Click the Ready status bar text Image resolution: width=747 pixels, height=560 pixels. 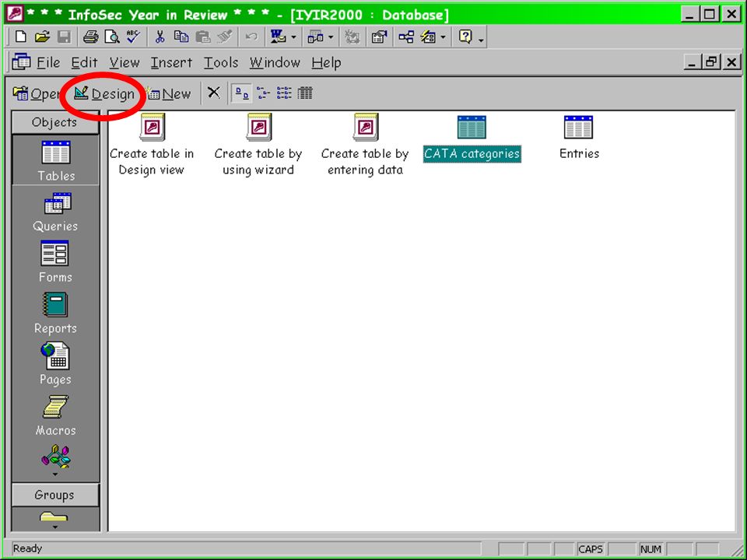tap(28, 548)
